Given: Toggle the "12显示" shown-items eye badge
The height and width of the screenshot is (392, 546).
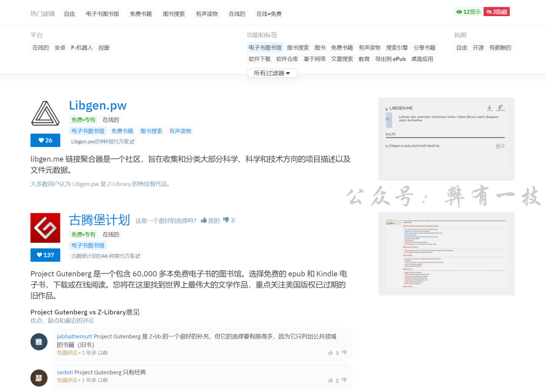Looking at the screenshot, I should point(468,12).
